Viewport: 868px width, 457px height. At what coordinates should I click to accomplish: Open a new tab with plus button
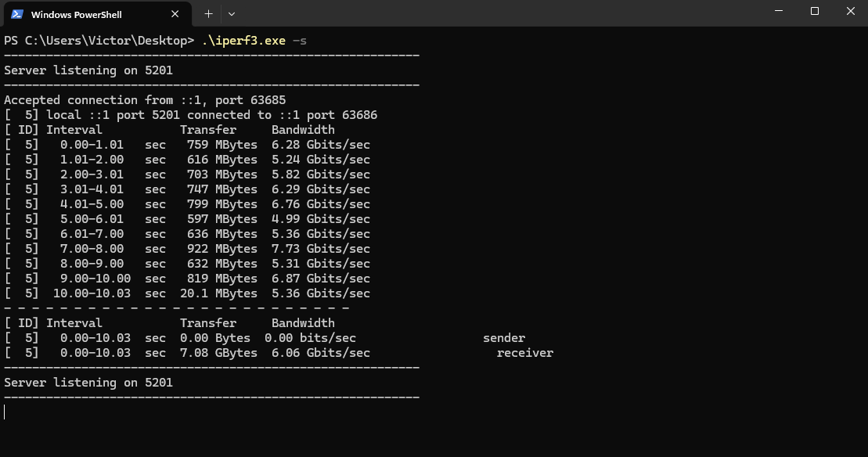coord(208,13)
